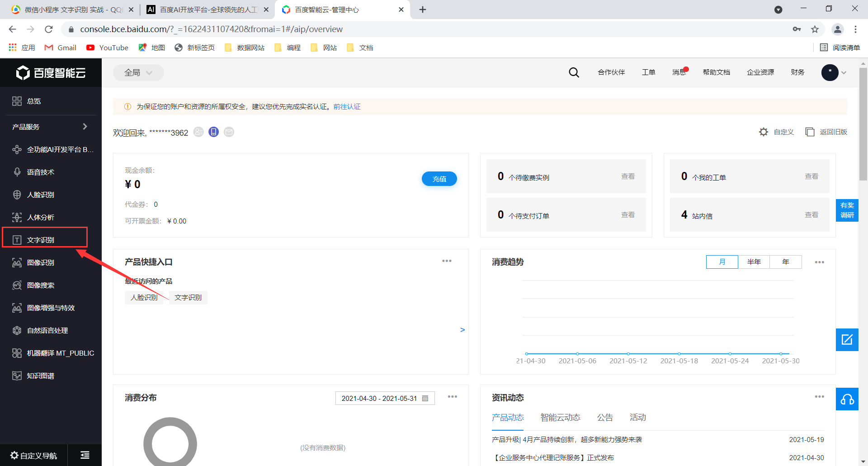Open the feedback edit floating button

tap(847, 339)
